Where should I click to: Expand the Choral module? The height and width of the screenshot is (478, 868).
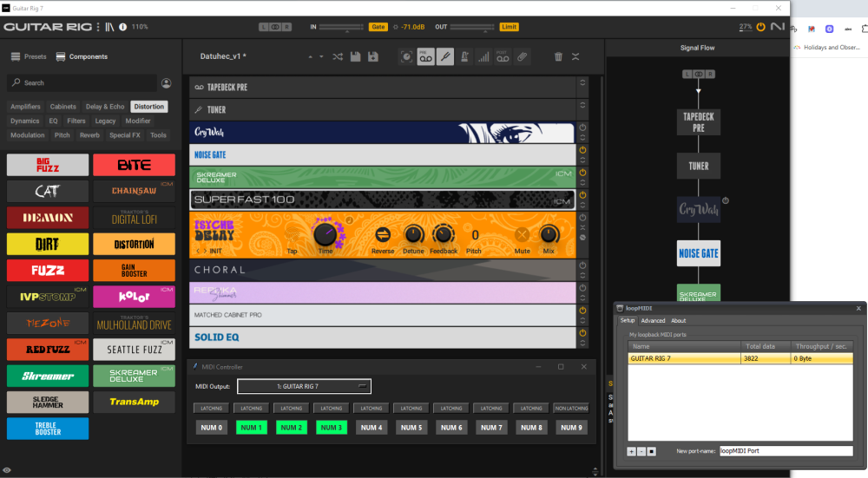coord(582,275)
